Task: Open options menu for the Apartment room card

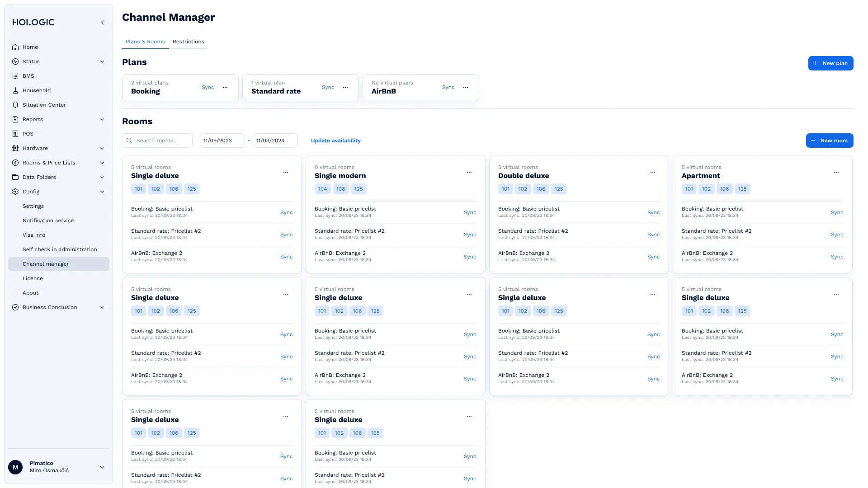Action: point(836,172)
